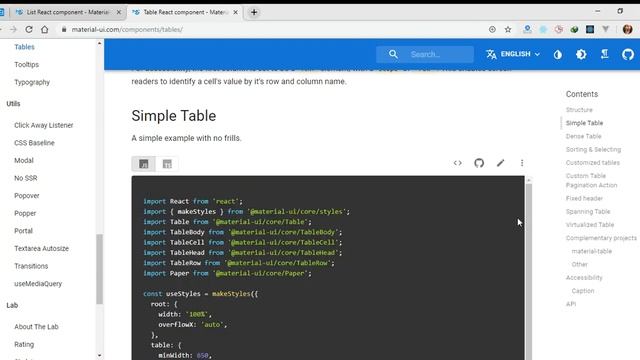Open the ENGLISH language dropdown
The height and width of the screenshot is (360, 640).
pos(513,54)
